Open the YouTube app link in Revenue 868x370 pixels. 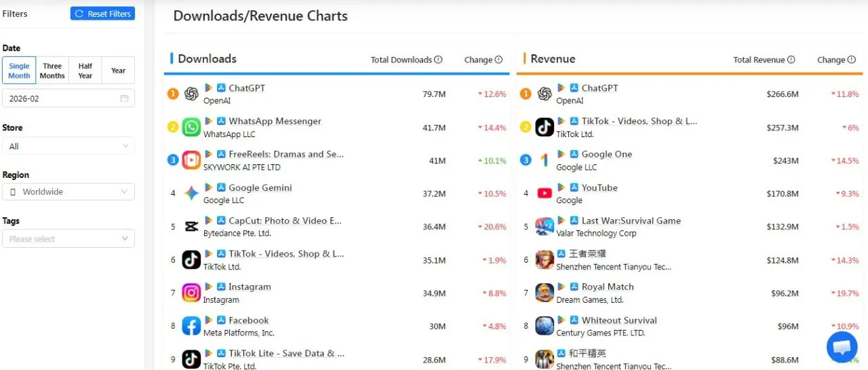tap(599, 187)
